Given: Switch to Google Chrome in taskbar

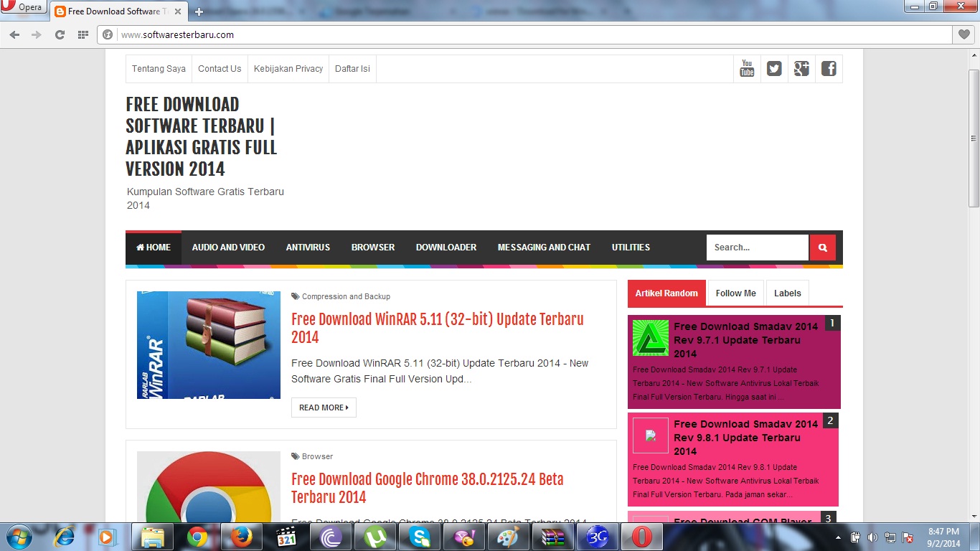Looking at the screenshot, I should (x=198, y=537).
